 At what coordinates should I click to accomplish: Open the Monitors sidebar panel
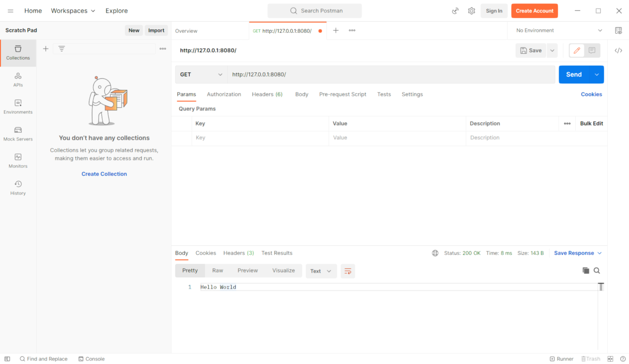click(18, 161)
